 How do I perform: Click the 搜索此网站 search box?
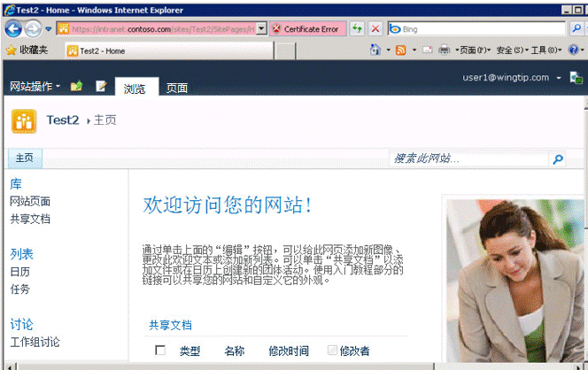(469, 159)
